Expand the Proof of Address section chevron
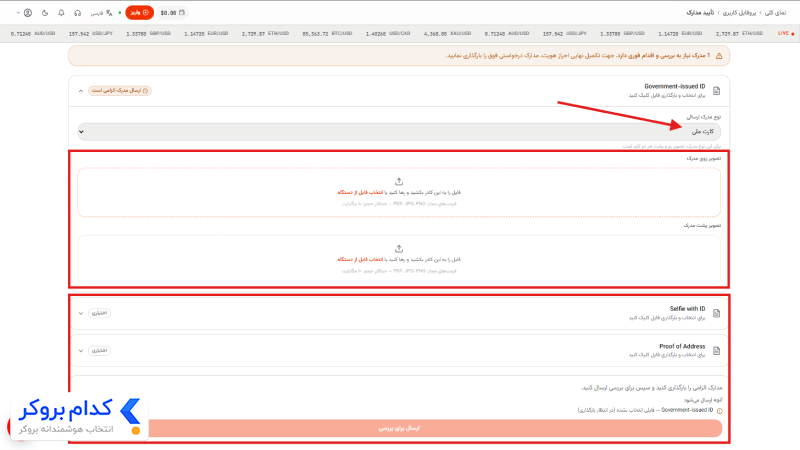 tap(81, 351)
